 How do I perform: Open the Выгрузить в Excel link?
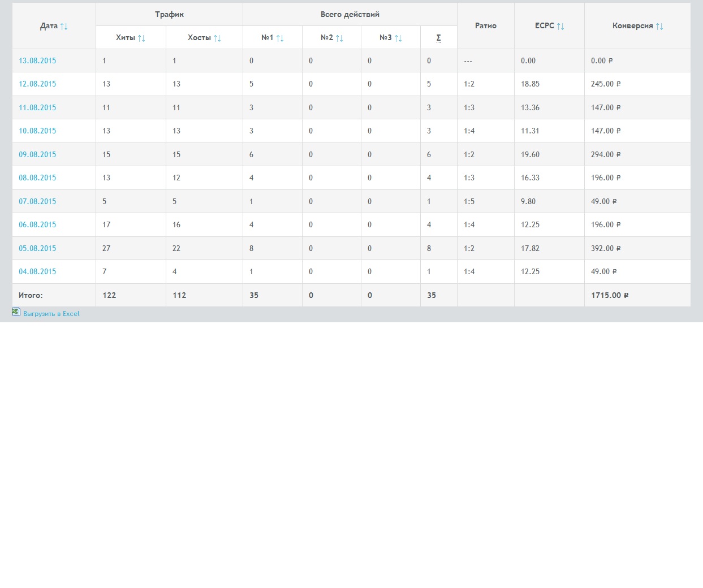(x=51, y=314)
